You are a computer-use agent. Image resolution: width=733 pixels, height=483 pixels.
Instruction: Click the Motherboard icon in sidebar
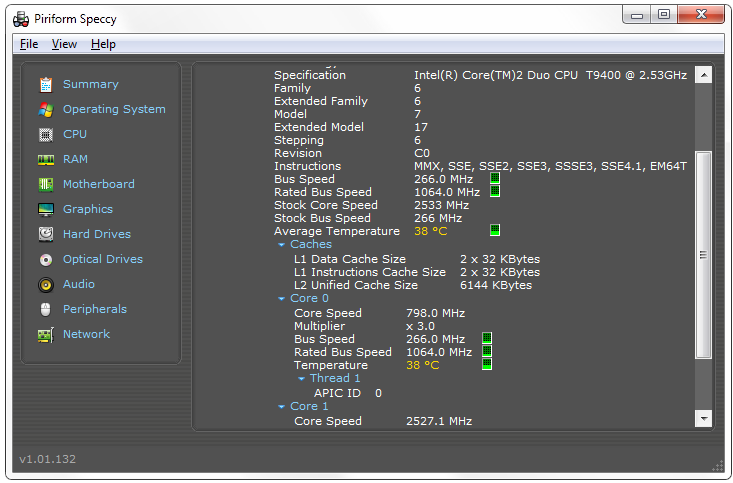(46, 184)
